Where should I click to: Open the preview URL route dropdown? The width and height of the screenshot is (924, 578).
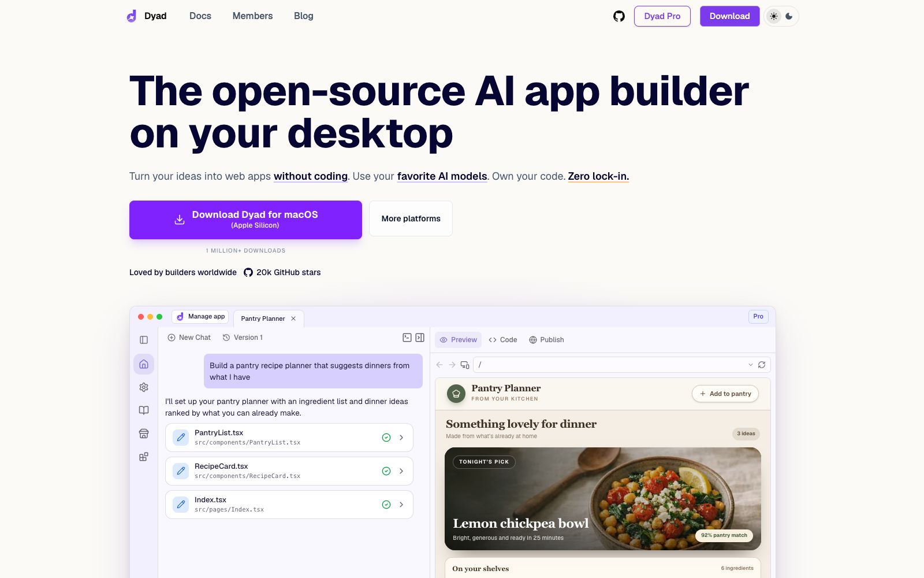(750, 365)
